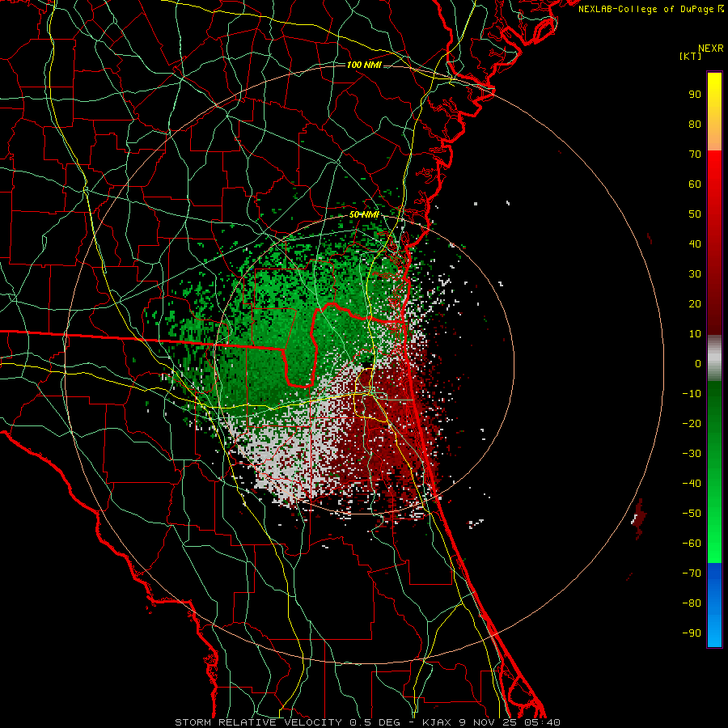The width and height of the screenshot is (728, 728).
Task: Select the positive 70 knot scale label
Action: [695, 154]
